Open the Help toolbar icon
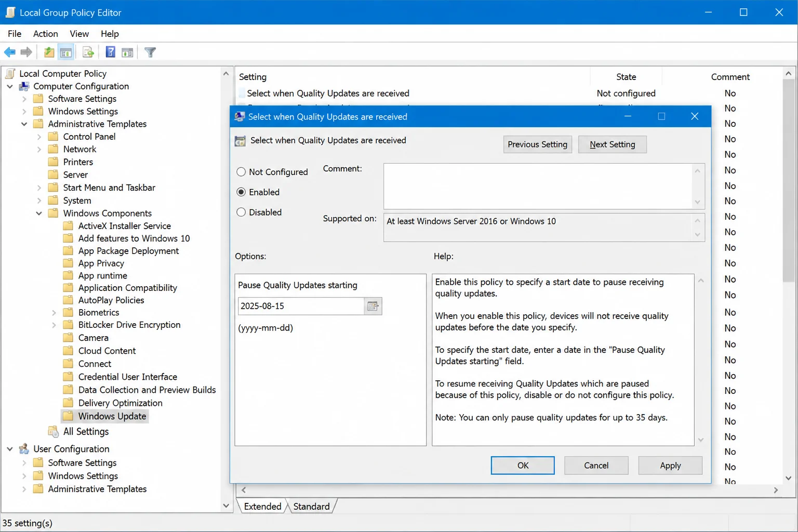 pos(110,52)
